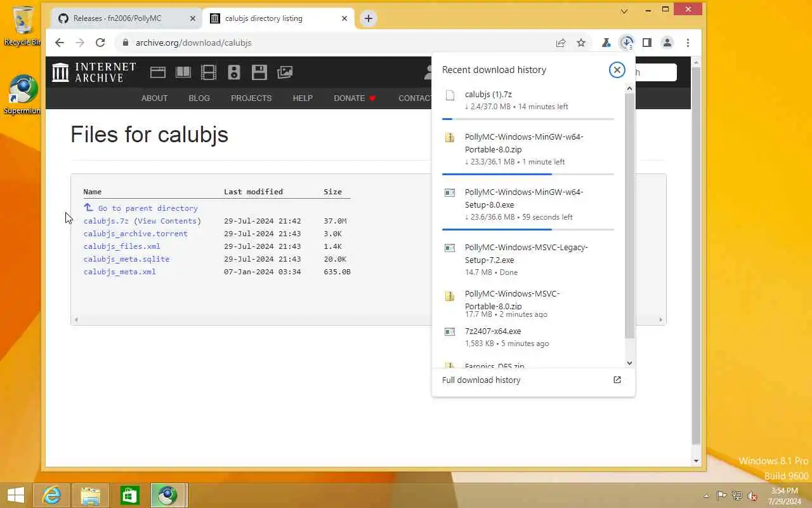This screenshot has height=508, width=812.
Task: Download the calubjs.7z file link
Action: click(106, 221)
